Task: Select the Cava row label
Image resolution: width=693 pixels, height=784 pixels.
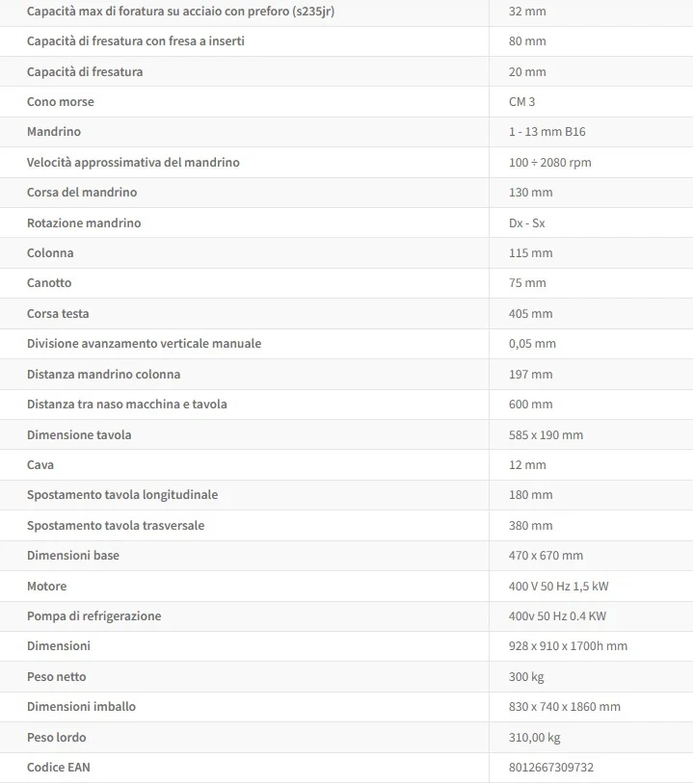Action: (x=40, y=464)
